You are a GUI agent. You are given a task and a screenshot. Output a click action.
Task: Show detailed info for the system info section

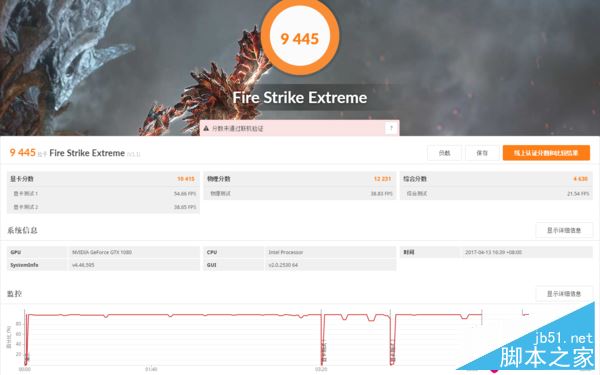(564, 230)
